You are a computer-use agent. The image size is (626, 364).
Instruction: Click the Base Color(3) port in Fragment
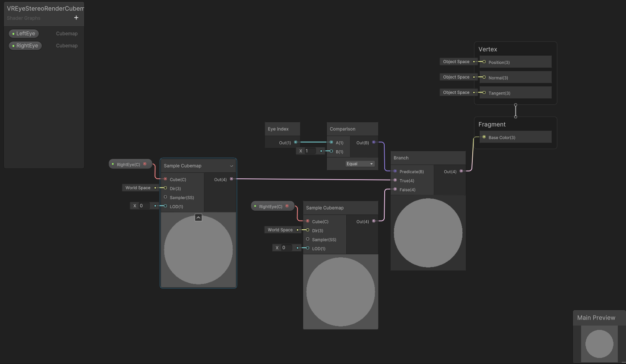click(x=484, y=137)
